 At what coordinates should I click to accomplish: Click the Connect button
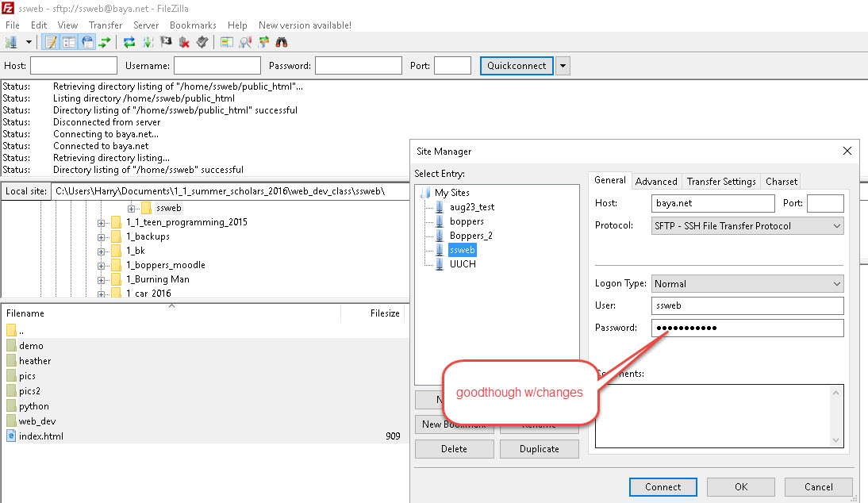pos(663,487)
